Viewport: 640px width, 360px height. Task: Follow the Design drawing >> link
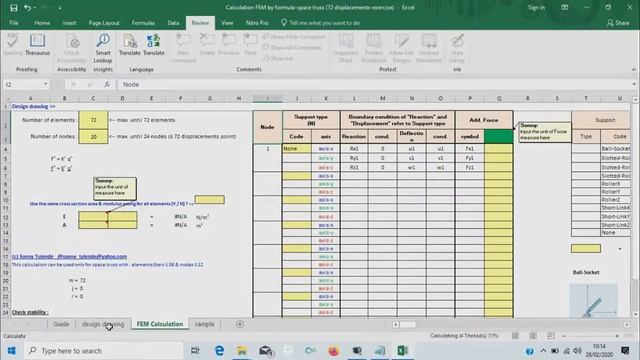point(33,106)
